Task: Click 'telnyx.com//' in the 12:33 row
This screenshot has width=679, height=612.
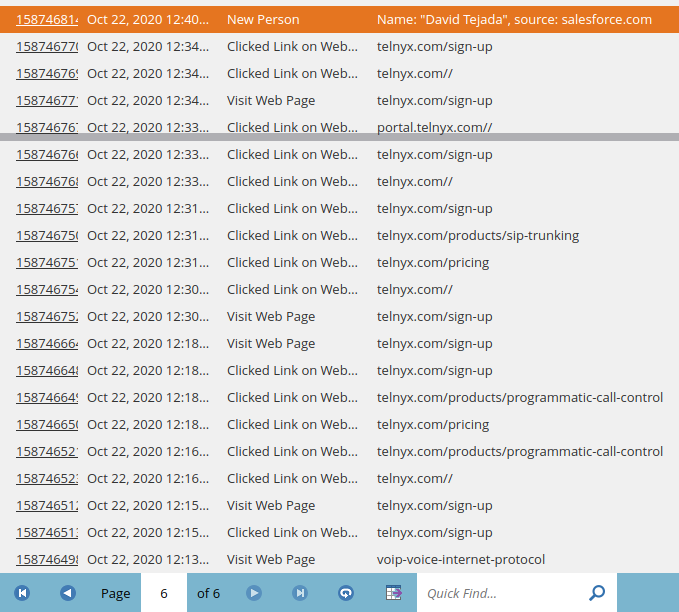Action: pyautogui.click(x=414, y=181)
